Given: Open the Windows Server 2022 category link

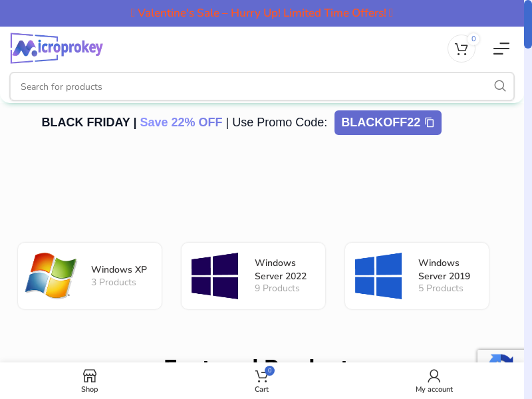Looking at the screenshot, I should pyautogui.click(x=281, y=269).
